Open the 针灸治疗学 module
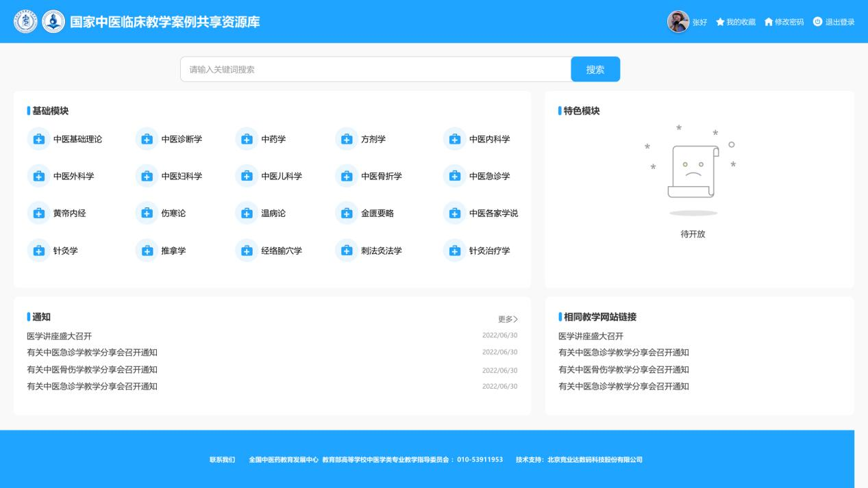The height and width of the screenshot is (488, 868). tap(488, 251)
